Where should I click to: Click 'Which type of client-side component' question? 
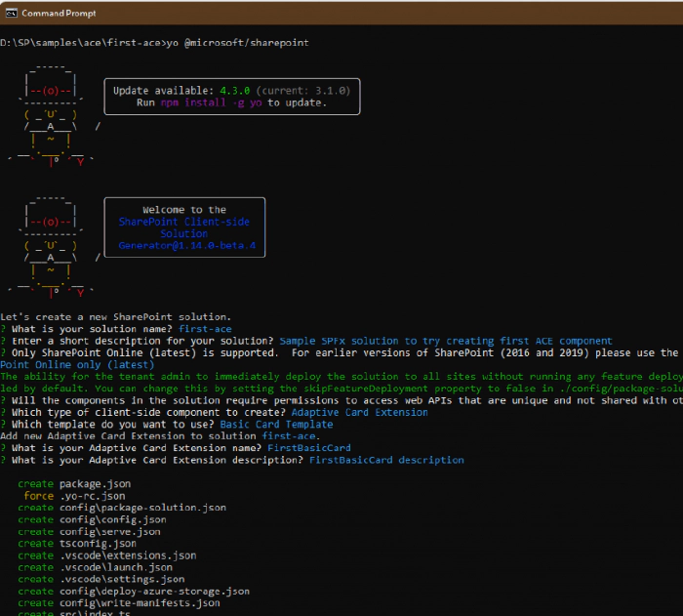coord(148,412)
